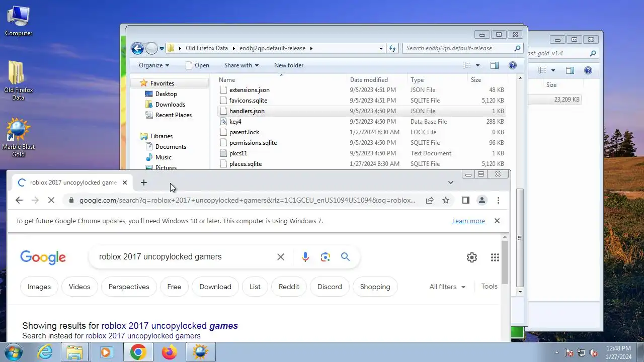Sort files by Date modified column

(377, 80)
